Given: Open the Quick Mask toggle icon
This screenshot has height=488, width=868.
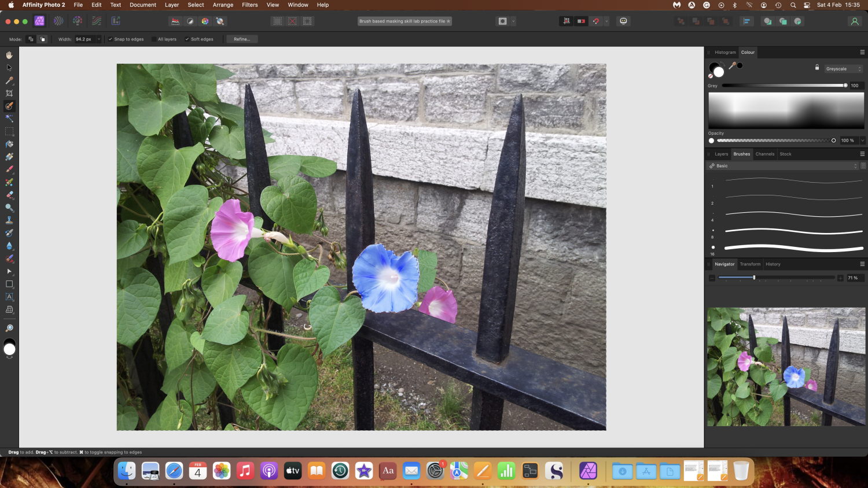Looking at the screenshot, I should [501, 21].
